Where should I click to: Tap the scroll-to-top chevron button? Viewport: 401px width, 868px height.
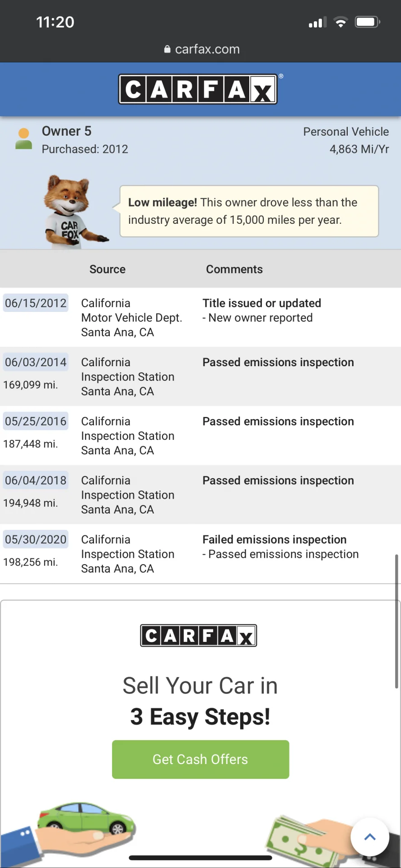(x=370, y=837)
